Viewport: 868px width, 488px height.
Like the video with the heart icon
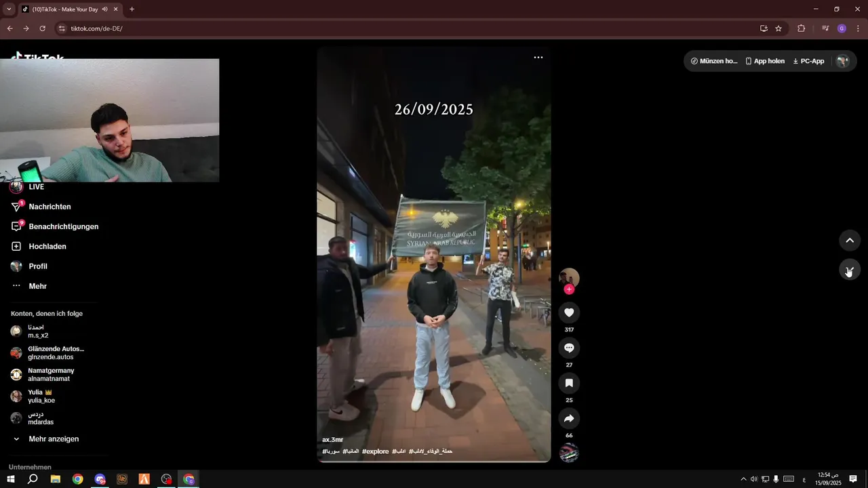tap(569, 312)
